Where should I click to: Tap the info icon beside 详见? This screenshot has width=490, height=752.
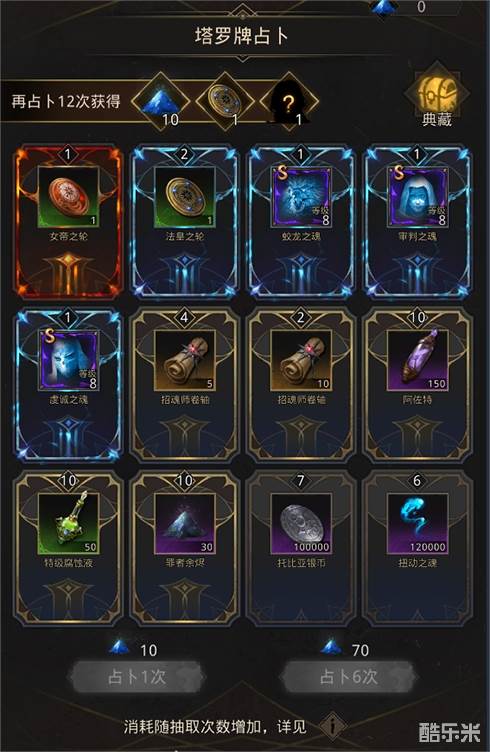coord(332,726)
